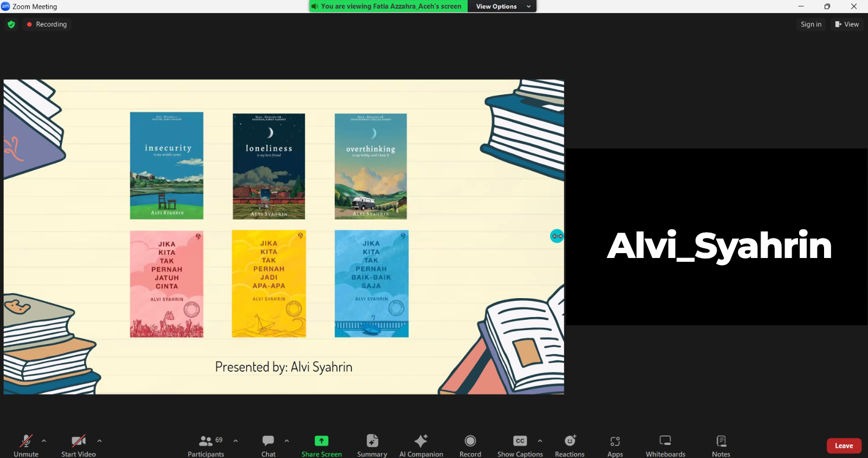Image resolution: width=868 pixels, height=458 pixels.
Task: Click the green encryption shield icon
Action: tap(11, 24)
